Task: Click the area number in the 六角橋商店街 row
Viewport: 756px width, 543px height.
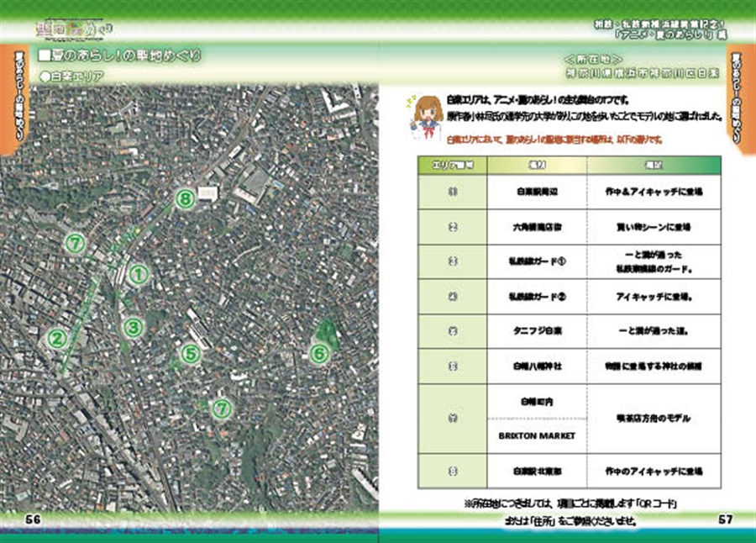Action: (453, 227)
